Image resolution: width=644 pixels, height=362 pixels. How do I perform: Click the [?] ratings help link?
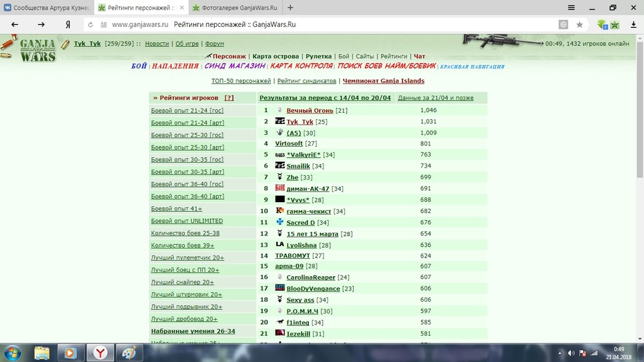click(x=229, y=98)
